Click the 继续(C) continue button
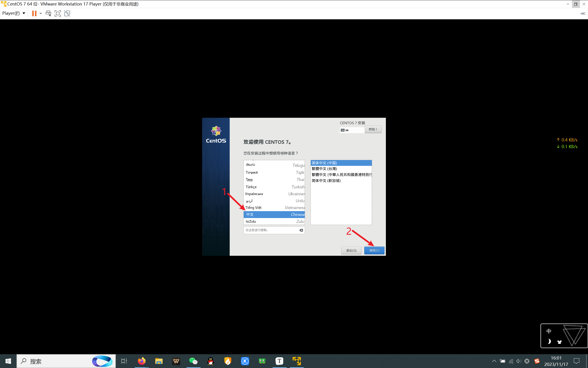Image resolution: width=588 pixels, height=368 pixels. (x=374, y=250)
